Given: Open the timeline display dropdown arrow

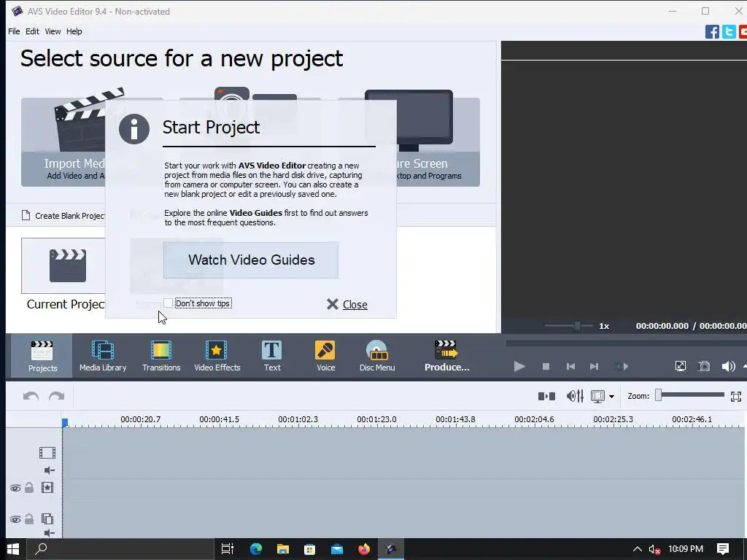Looking at the screenshot, I should tap(611, 396).
